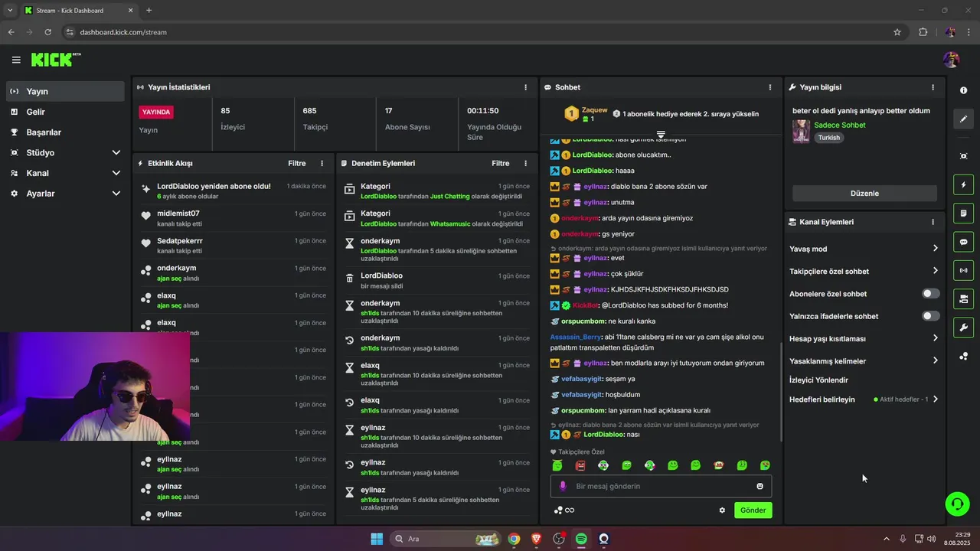
Task: Expand Yasaklanmış kelimeler options
Action: tap(935, 360)
